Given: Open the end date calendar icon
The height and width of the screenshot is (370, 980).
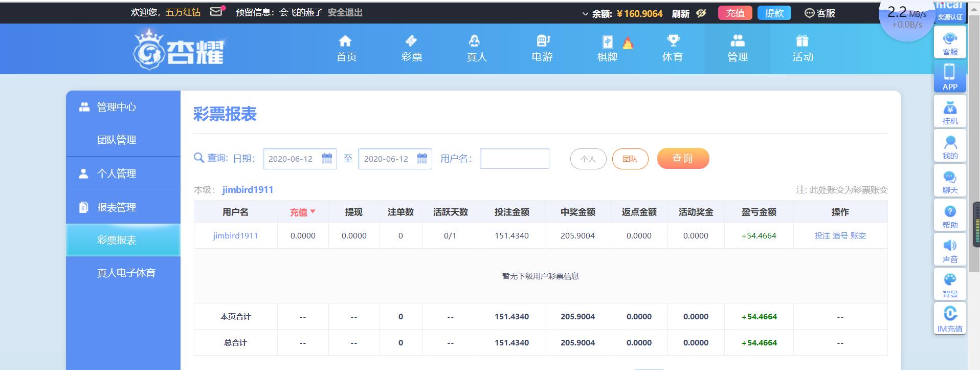Looking at the screenshot, I should (422, 159).
